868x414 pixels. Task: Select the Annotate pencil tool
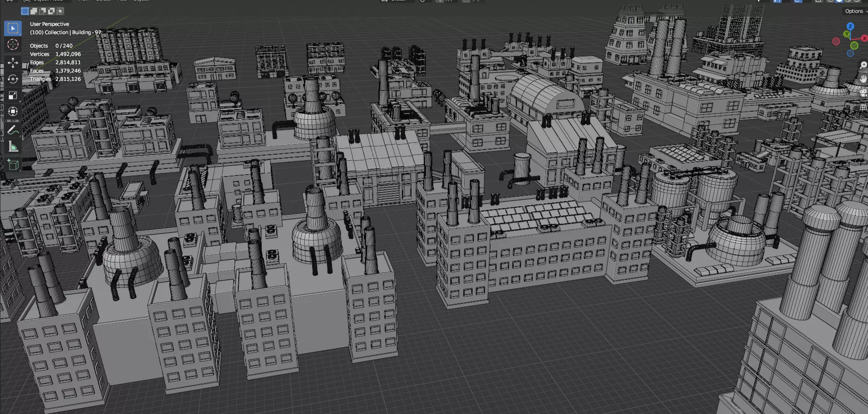(13, 130)
